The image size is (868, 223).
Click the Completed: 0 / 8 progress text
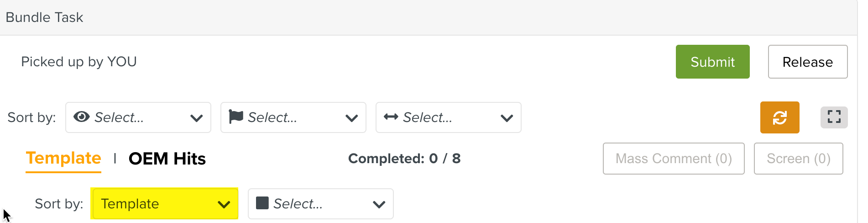[404, 159]
